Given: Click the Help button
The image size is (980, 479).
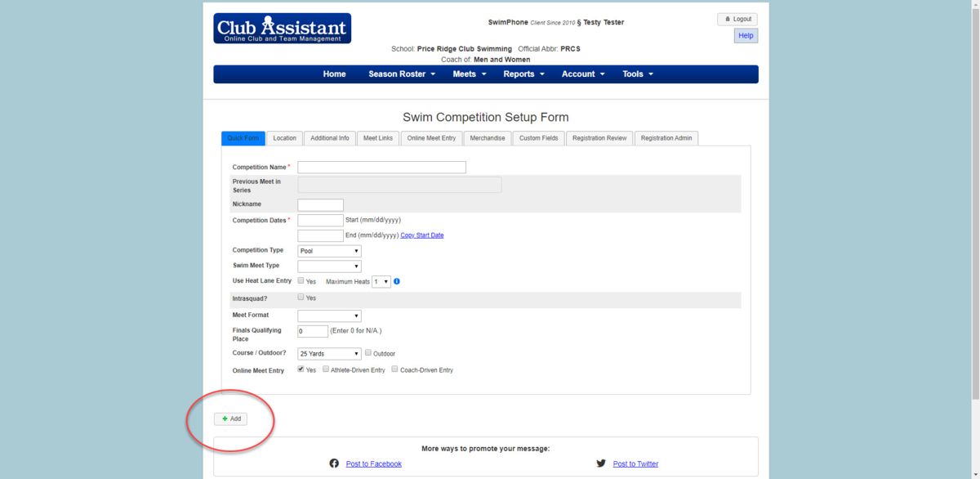Looking at the screenshot, I should pos(746,36).
